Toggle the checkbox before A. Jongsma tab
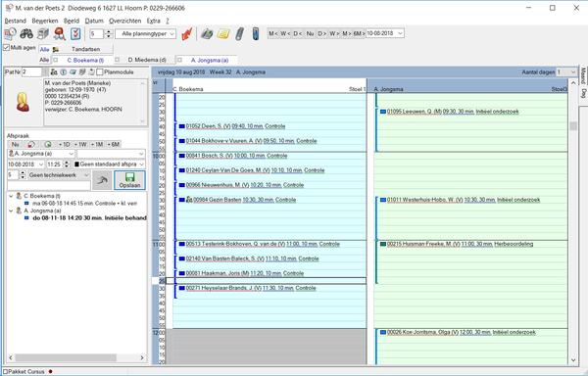The width and height of the screenshot is (588, 376). click(180, 60)
